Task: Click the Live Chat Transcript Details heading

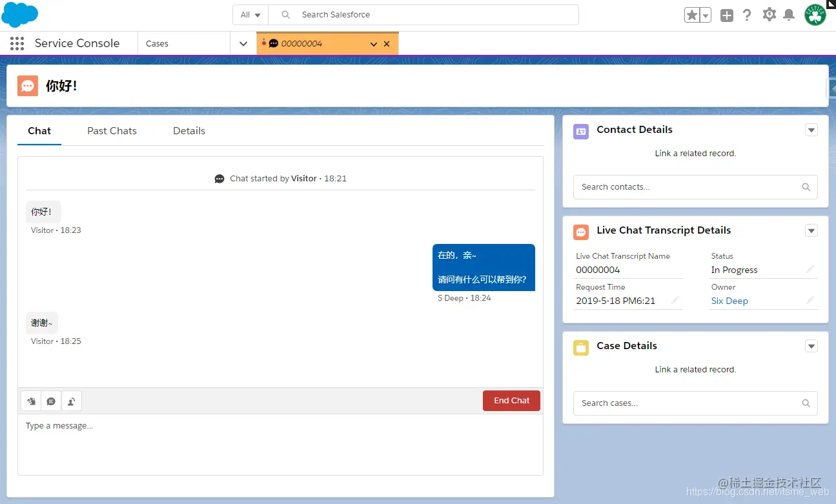Action: click(x=664, y=230)
